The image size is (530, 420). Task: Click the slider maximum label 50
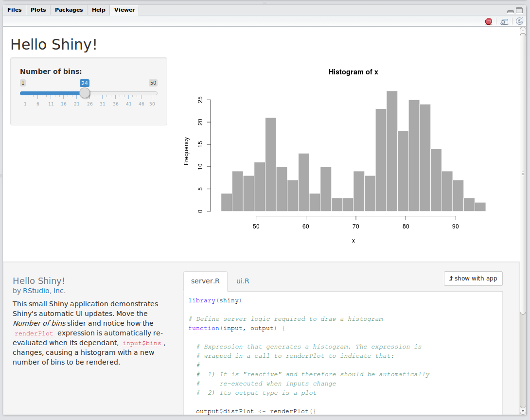click(153, 83)
